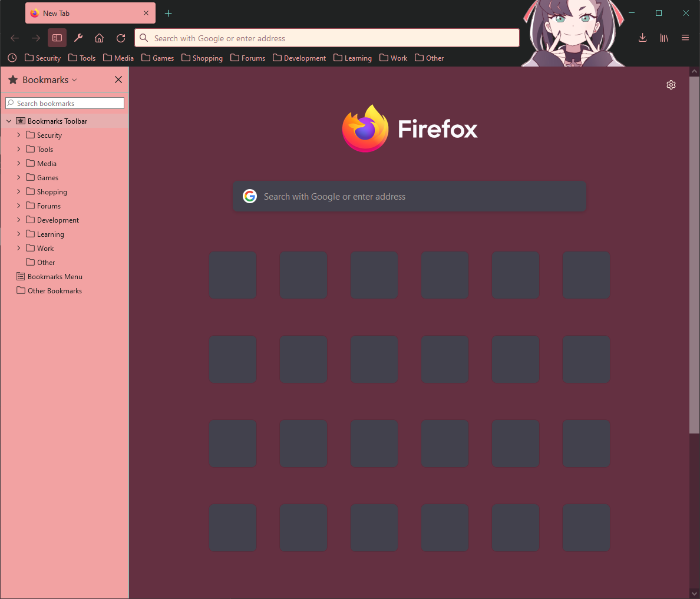Select Games folder row in sidebar

pyautogui.click(x=65, y=178)
